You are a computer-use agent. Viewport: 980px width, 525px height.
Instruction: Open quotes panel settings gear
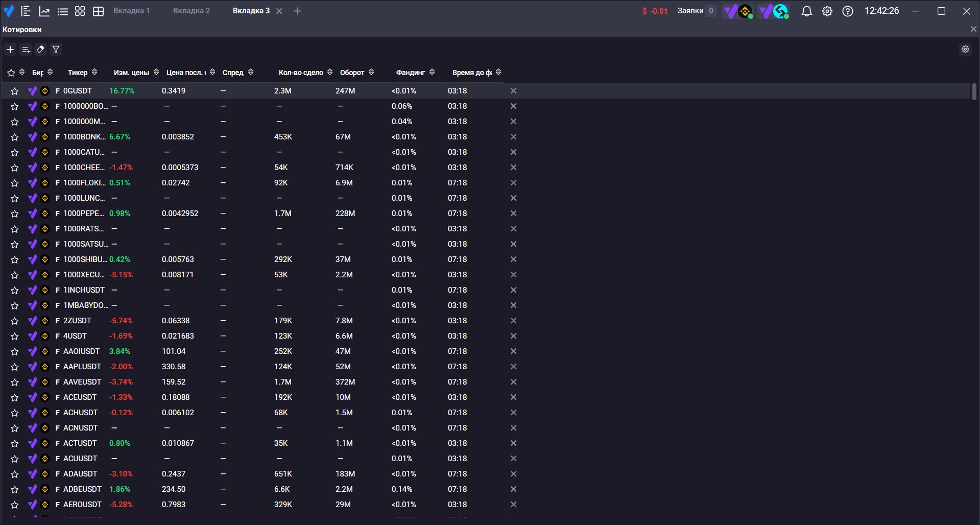tap(965, 50)
